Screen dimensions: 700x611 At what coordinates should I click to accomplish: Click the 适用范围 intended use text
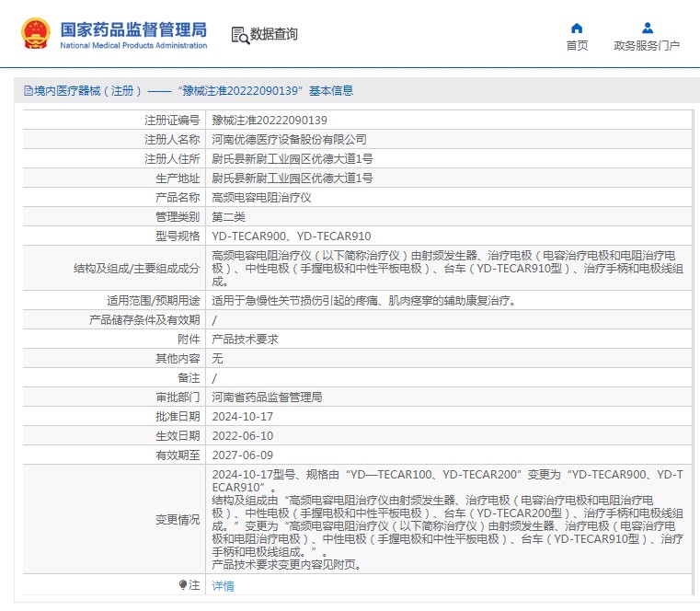[364, 301]
